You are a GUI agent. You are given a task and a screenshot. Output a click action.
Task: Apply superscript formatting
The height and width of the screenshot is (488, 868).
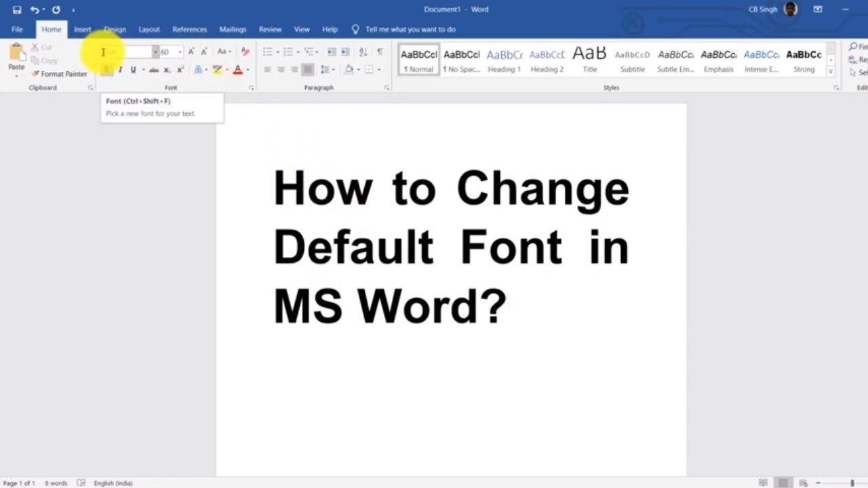pos(180,70)
